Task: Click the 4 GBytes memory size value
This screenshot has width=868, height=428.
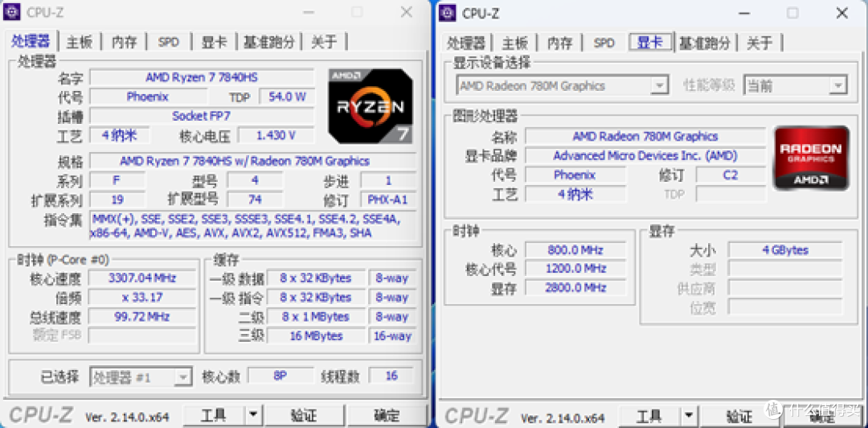Action: [x=785, y=250]
